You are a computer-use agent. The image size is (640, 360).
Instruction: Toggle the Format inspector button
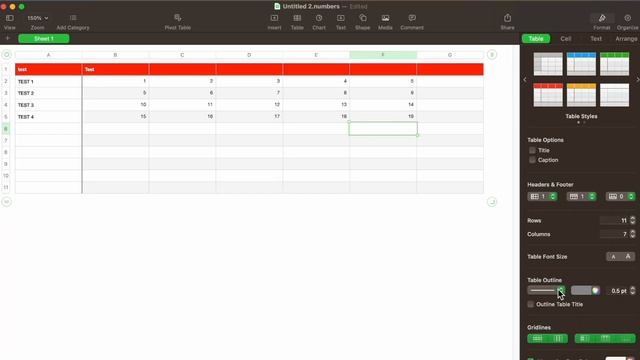[602, 18]
